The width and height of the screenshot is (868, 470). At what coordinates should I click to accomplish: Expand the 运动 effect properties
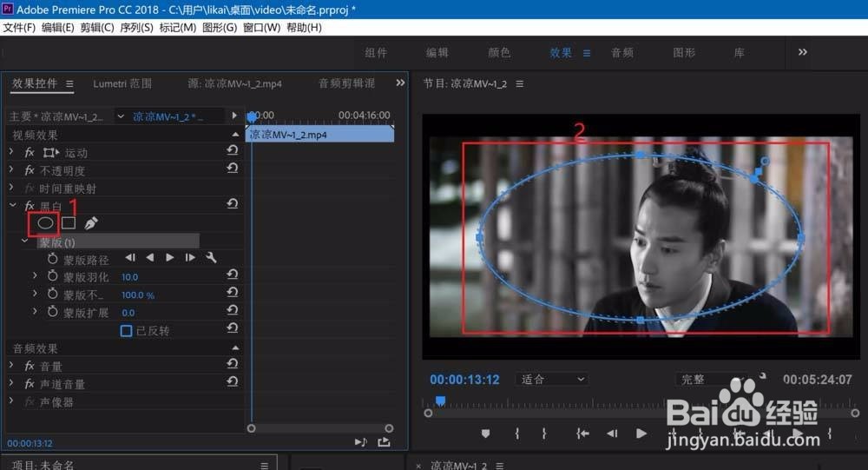(x=11, y=151)
